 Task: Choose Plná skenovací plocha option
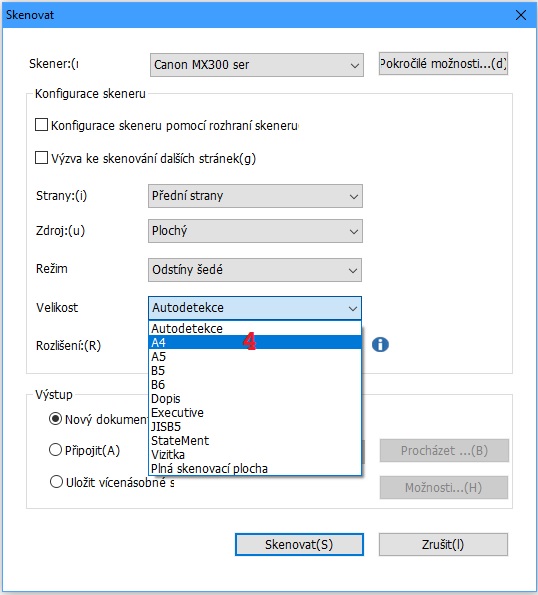(255, 468)
